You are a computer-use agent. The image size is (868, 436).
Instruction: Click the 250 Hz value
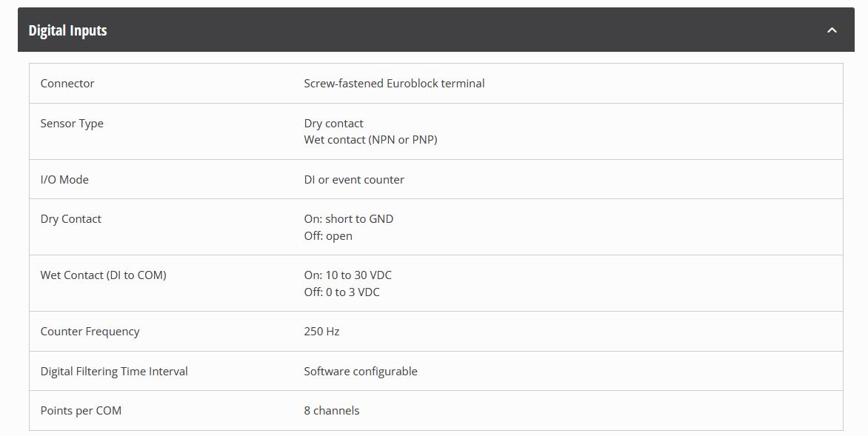321,332
